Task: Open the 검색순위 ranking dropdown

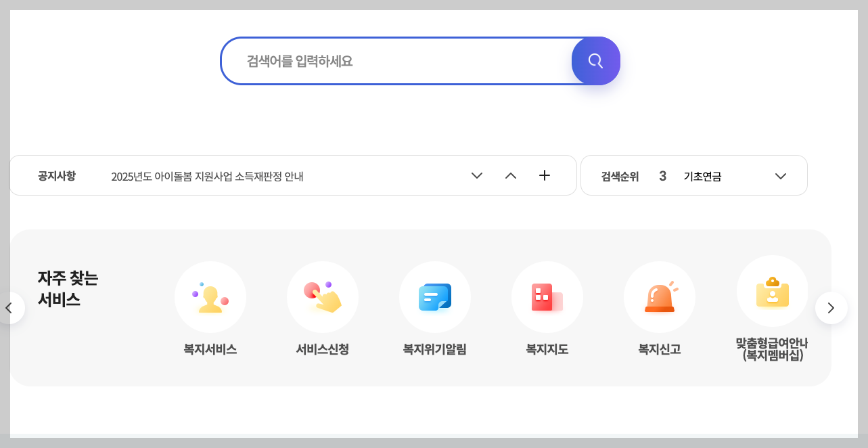Action: click(x=781, y=175)
